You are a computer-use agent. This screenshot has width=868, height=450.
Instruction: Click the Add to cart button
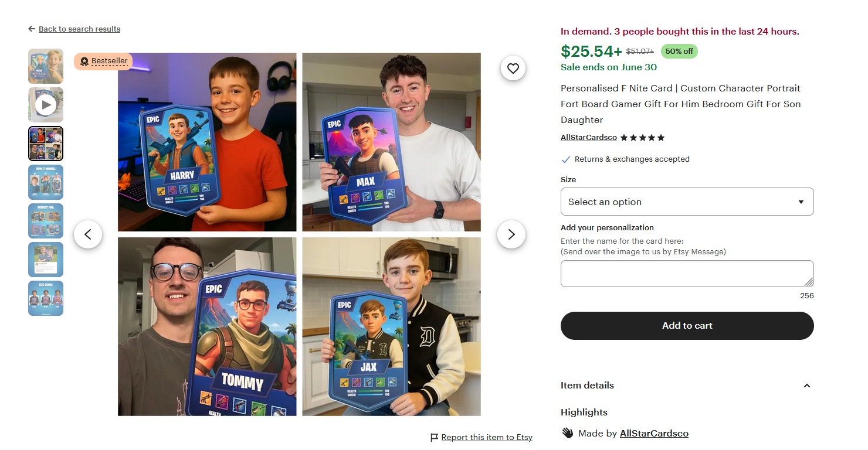click(687, 326)
